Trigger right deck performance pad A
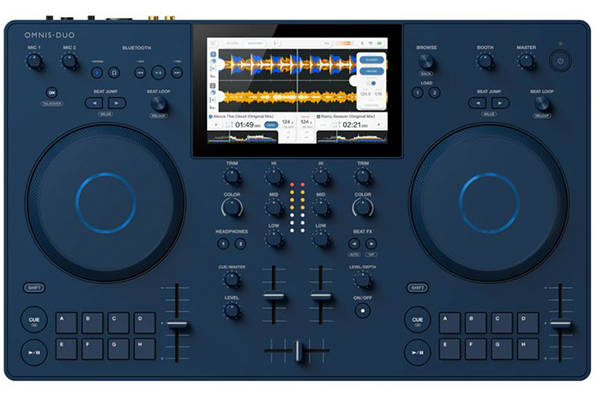Image resolution: width=600 pixels, height=400 pixels. (x=450, y=323)
